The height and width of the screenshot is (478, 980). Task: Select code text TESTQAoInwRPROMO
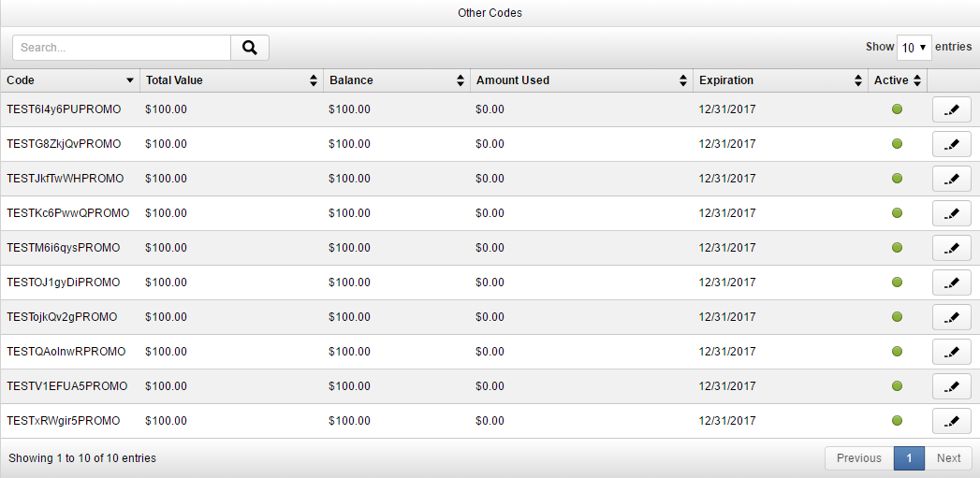[66, 351]
